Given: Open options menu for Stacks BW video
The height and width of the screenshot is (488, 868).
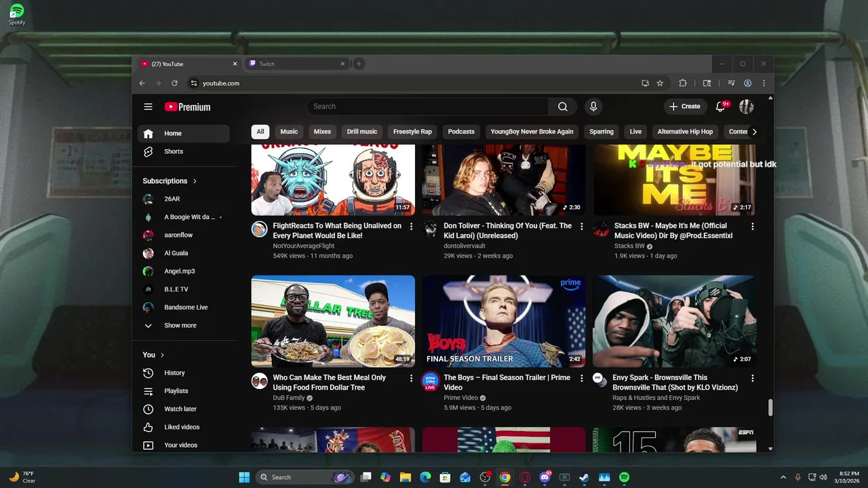Looking at the screenshot, I should (752, 226).
